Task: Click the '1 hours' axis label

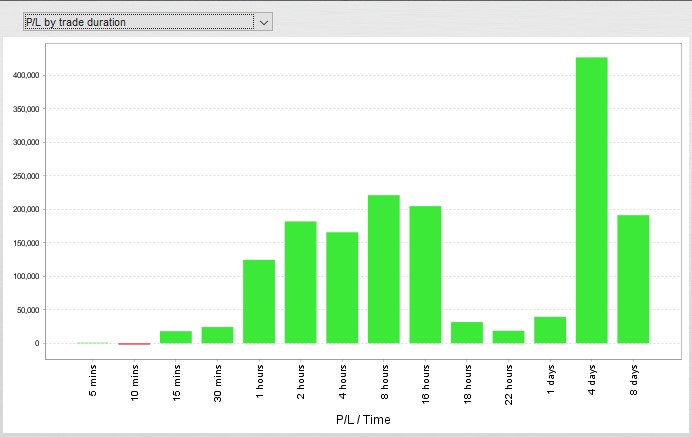Action: click(x=259, y=381)
